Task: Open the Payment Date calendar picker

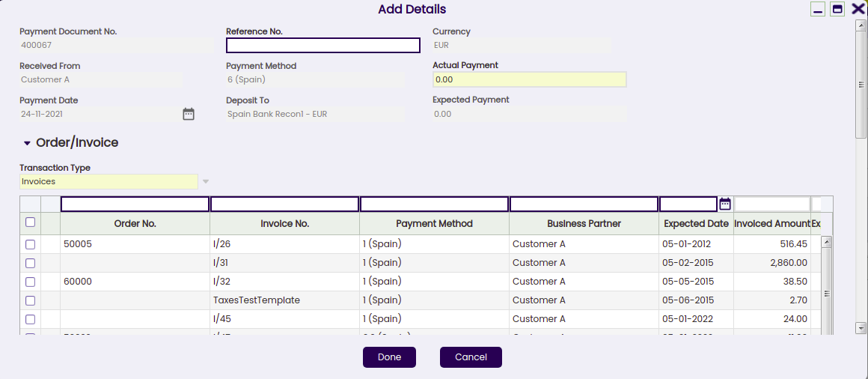Action: (x=189, y=114)
